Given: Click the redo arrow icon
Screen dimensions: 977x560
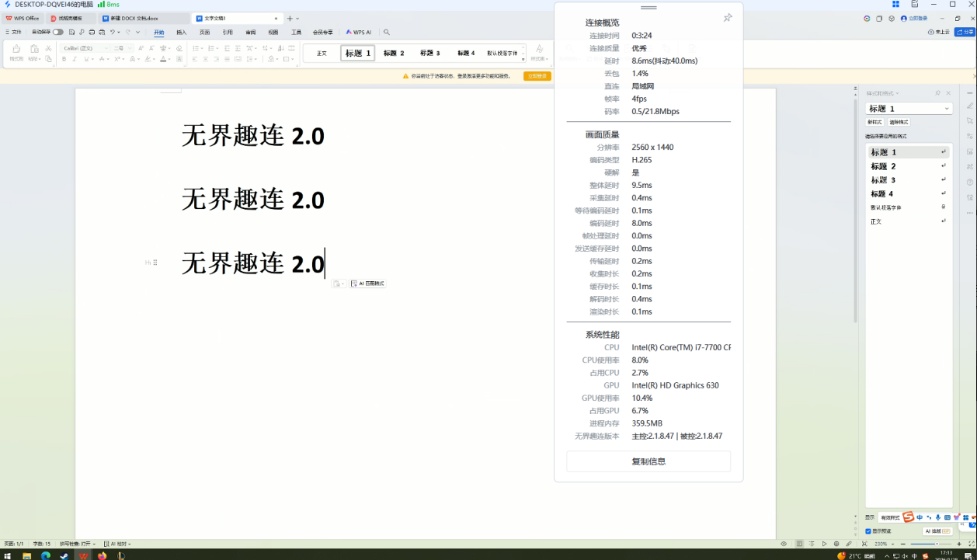Looking at the screenshot, I should (127, 33).
